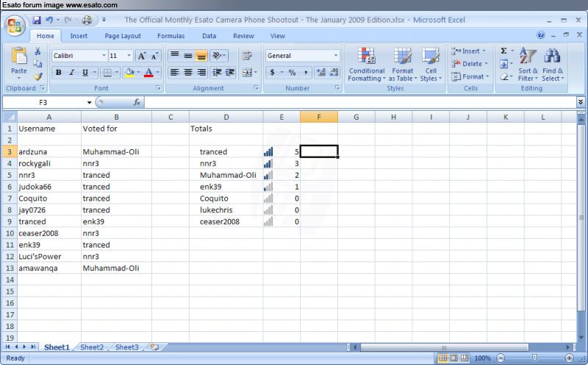Expand the formula bar
588x365 pixels.
click(581, 102)
